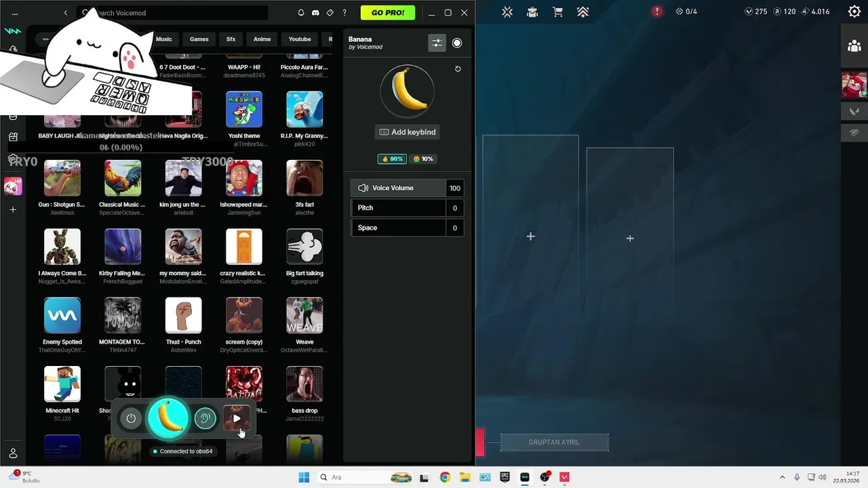Click Add keybind button
868x488 pixels.
(407, 132)
